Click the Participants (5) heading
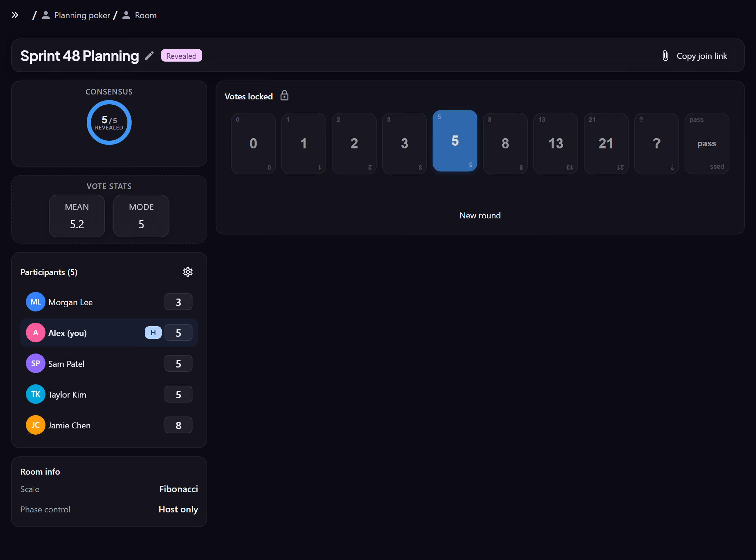 click(49, 272)
